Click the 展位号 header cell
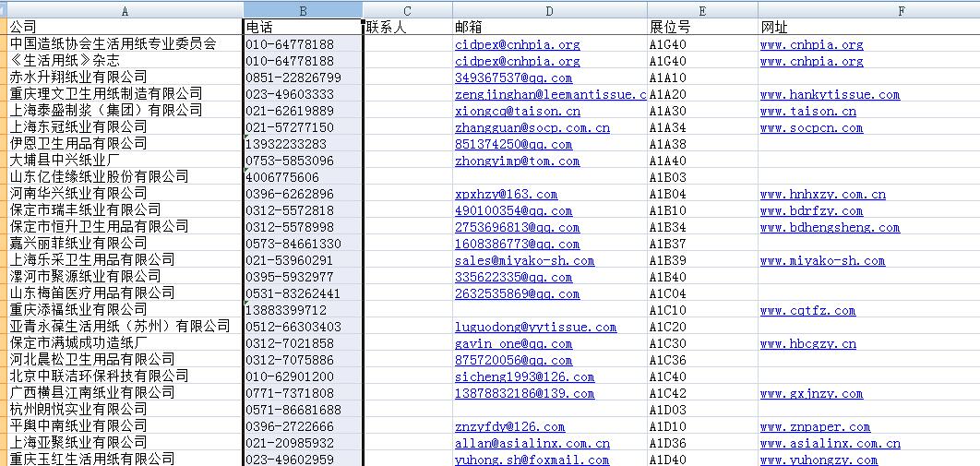Viewport: 980px width, 466px height. (x=702, y=28)
